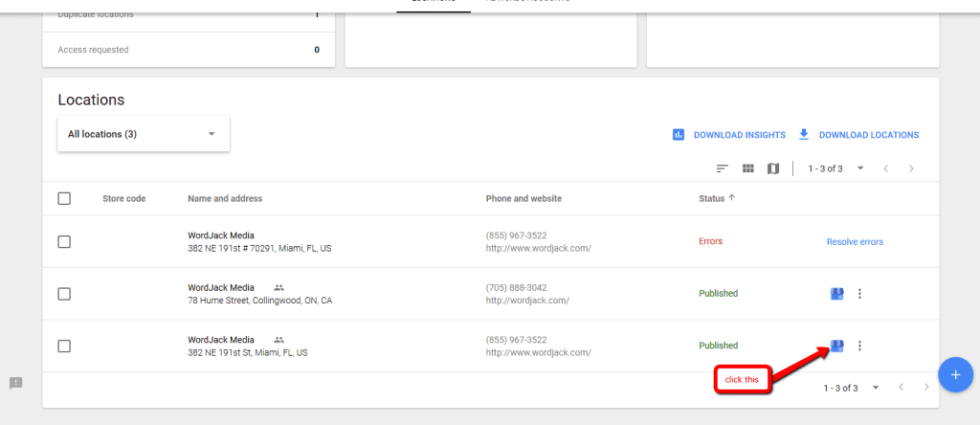Click the Store code column header
This screenshot has width=980, height=425.
click(x=123, y=198)
